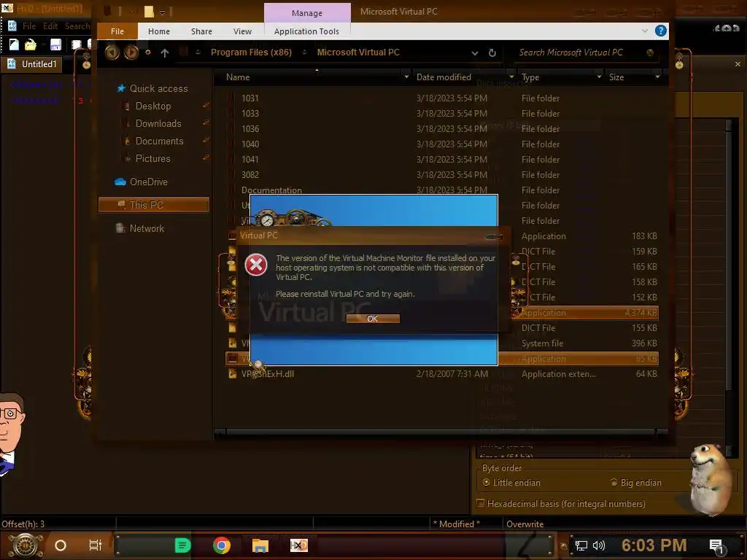
Task: Select This PC in the navigation pane
Action: click(153, 205)
